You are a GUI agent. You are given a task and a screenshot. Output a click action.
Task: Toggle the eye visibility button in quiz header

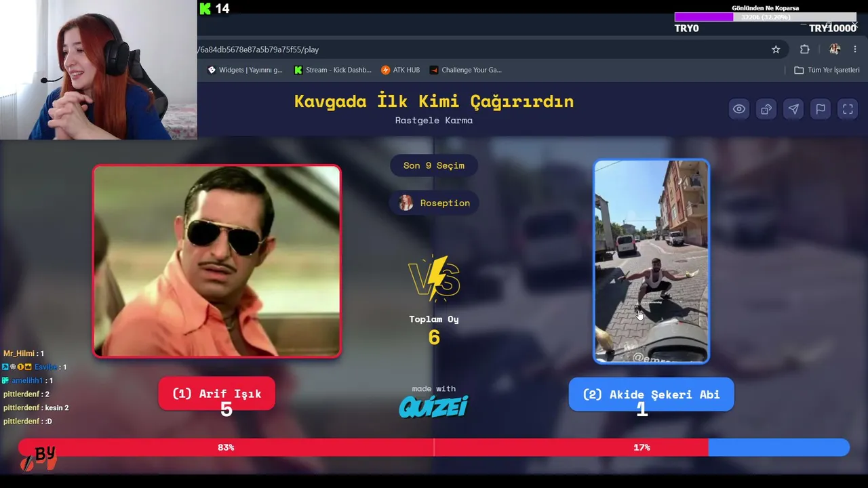pyautogui.click(x=739, y=109)
